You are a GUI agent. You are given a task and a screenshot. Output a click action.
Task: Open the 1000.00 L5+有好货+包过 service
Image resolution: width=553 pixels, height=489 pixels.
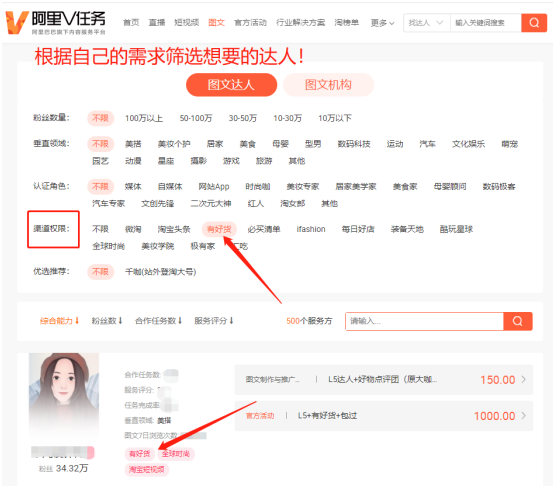[x=384, y=416]
